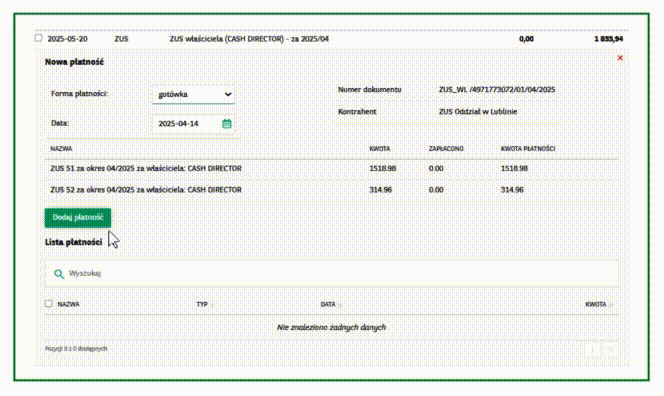Sort the payment list by NAZWA column header
This screenshot has width=664, height=396.
pyautogui.click(x=68, y=304)
